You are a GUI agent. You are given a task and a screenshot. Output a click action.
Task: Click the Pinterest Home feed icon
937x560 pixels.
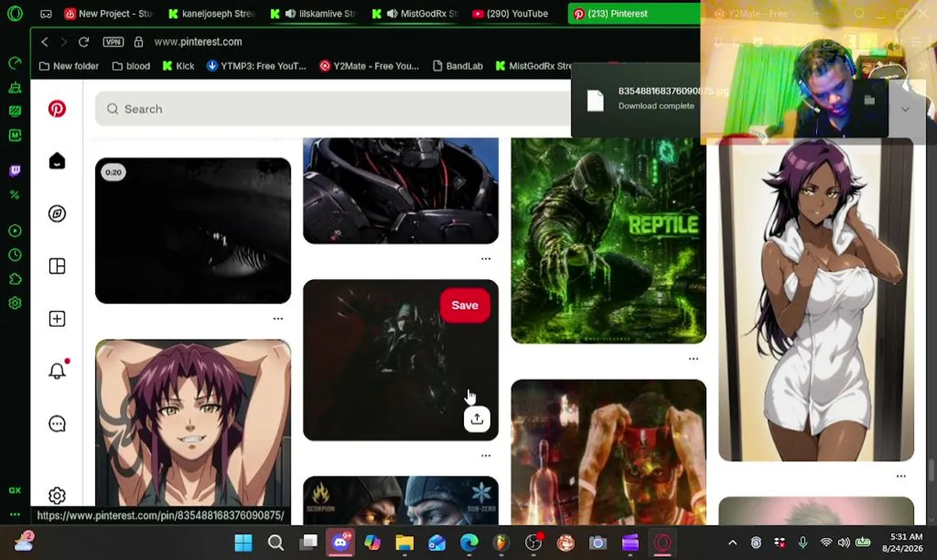tap(57, 161)
